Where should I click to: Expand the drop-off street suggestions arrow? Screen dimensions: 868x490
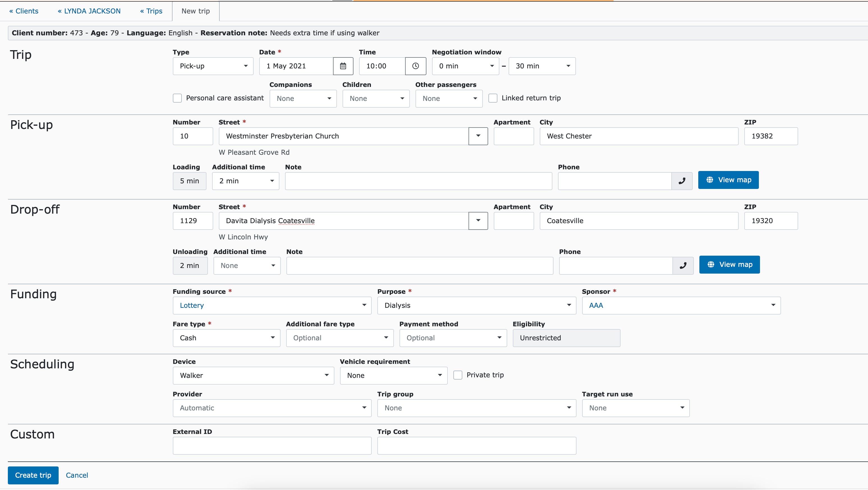tap(478, 221)
